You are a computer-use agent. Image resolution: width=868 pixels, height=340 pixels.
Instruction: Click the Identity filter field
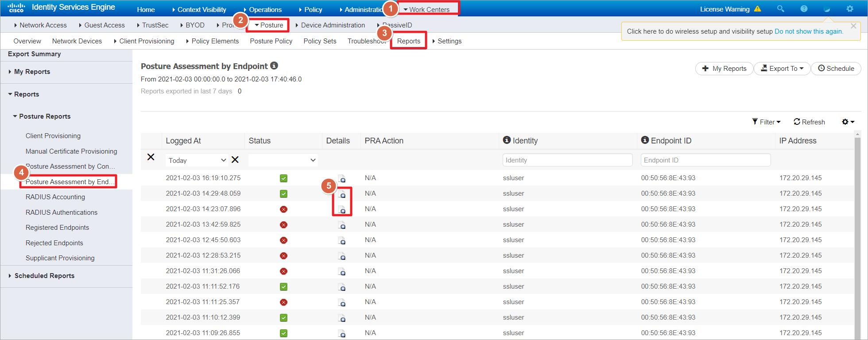pos(567,160)
